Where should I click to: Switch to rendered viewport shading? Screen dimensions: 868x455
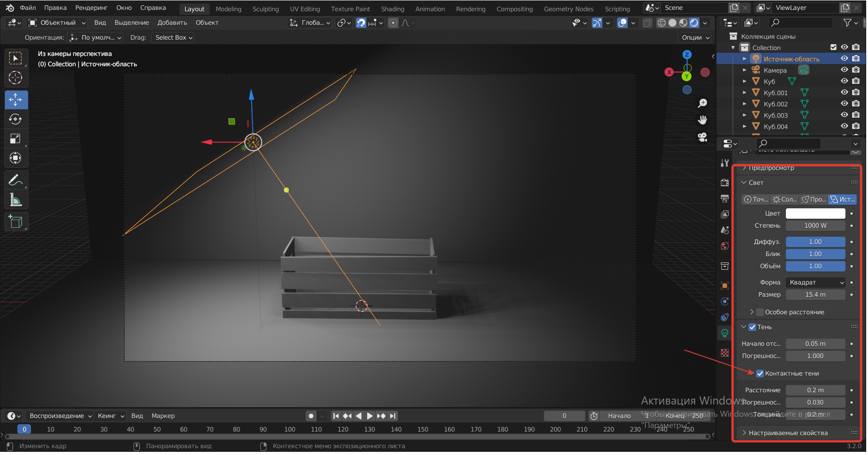click(694, 23)
